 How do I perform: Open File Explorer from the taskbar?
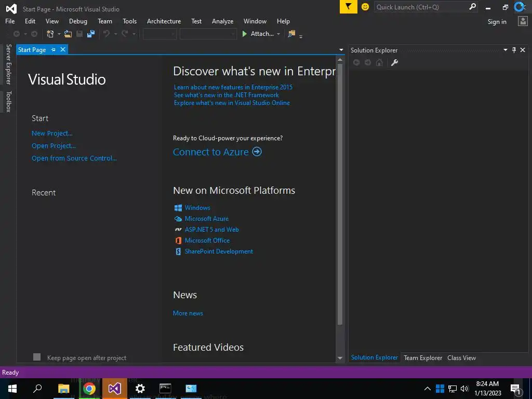pyautogui.click(x=63, y=389)
